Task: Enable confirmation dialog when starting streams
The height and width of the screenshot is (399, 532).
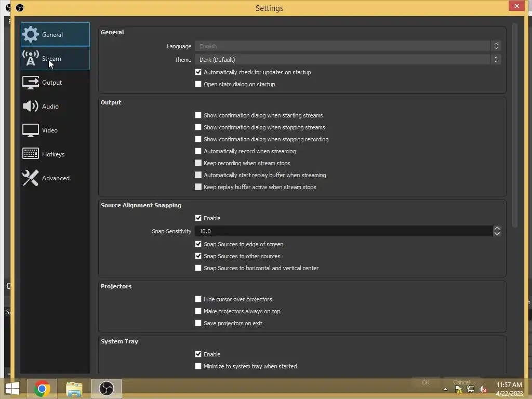Action: point(198,115)
